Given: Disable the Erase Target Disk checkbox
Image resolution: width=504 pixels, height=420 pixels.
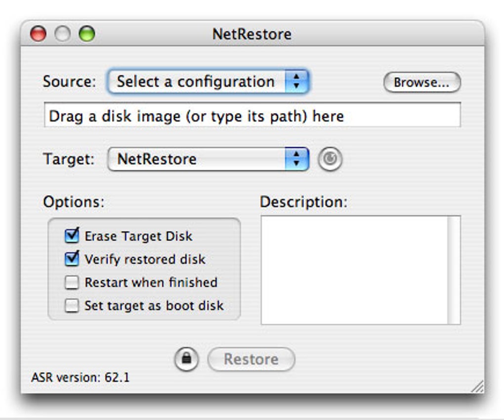Looking at the screenshot, I should pyautogui.click(x=71, y=236).
